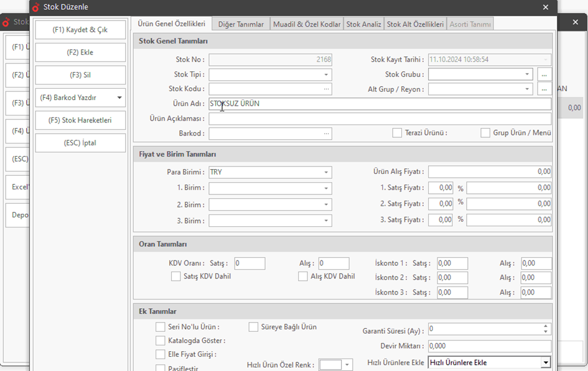The width and height of the screenshot is (588, 371).
Task: Click the 2. Satış Fiyatı price field
Action: 508,204
